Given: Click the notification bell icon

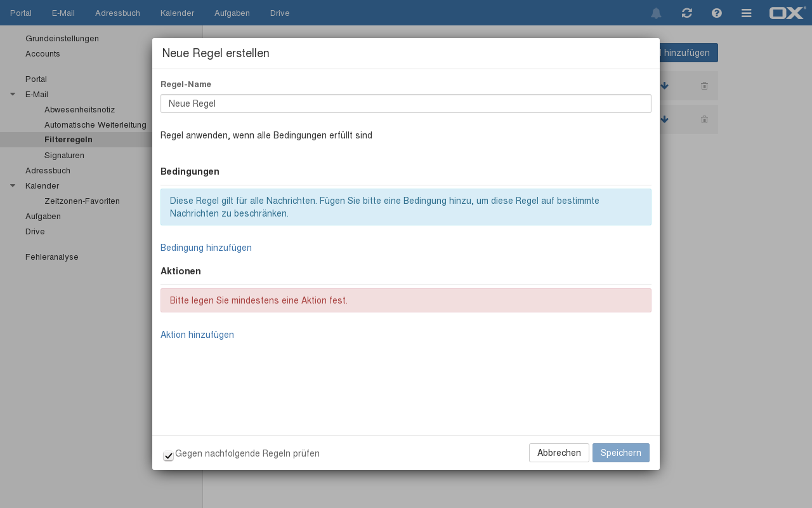Looking at the screenshot, I should click(656, 13).
